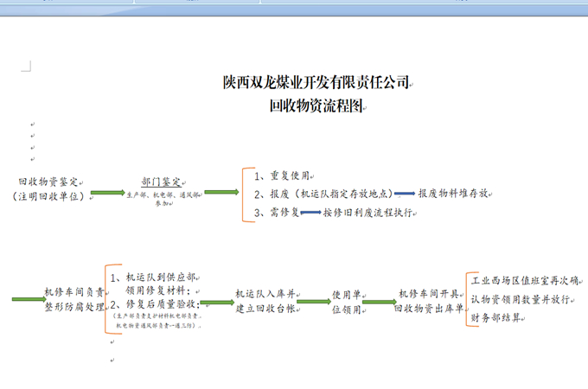Screen dimensions: 588x389
Task: Select blue arrow after 3、需修复
Action: coord(310,213)
